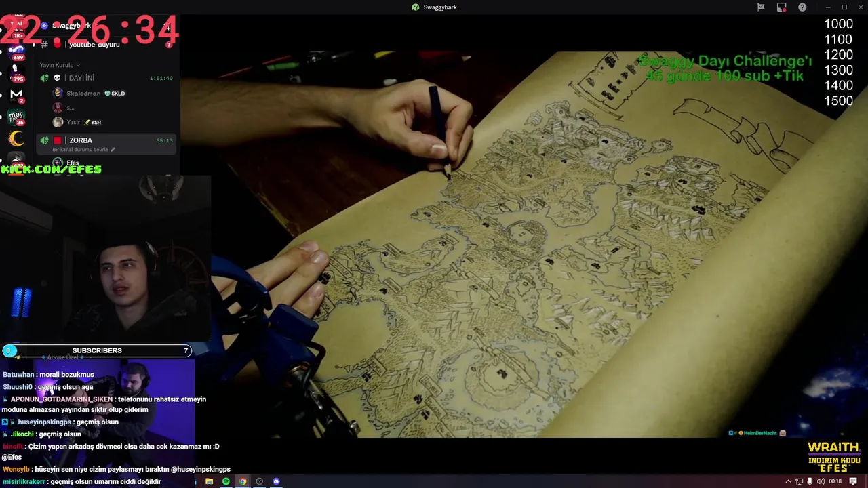
Task: Click chat username huseyinpskingps
Action: pyautogui.click(x=45, y=422)
